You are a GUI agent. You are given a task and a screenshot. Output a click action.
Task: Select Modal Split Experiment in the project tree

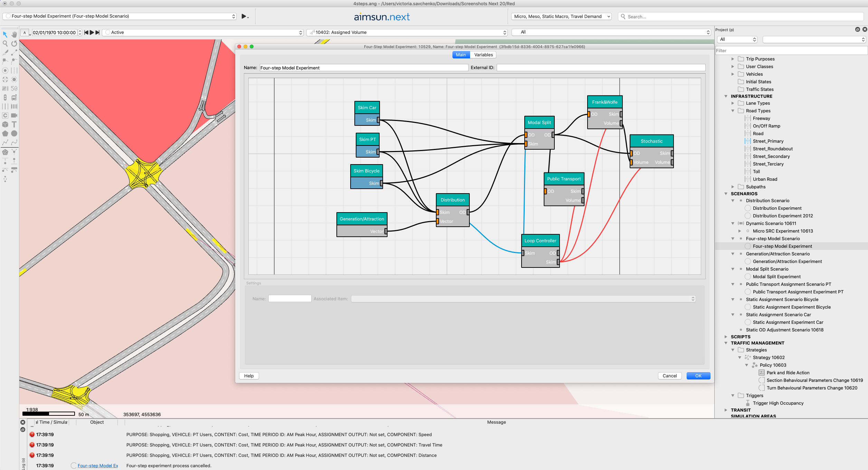[776, 276]
